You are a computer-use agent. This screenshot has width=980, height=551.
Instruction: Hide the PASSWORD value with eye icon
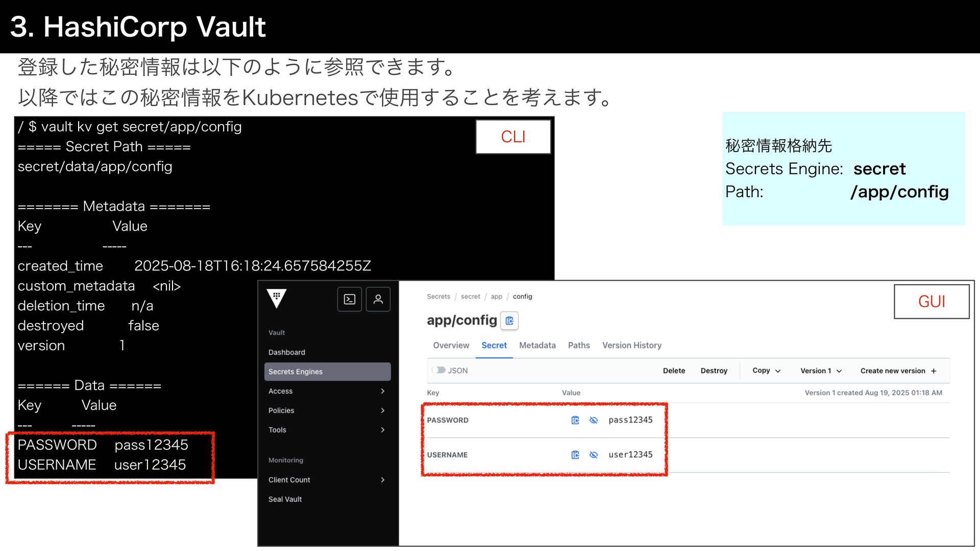[594, 420]
